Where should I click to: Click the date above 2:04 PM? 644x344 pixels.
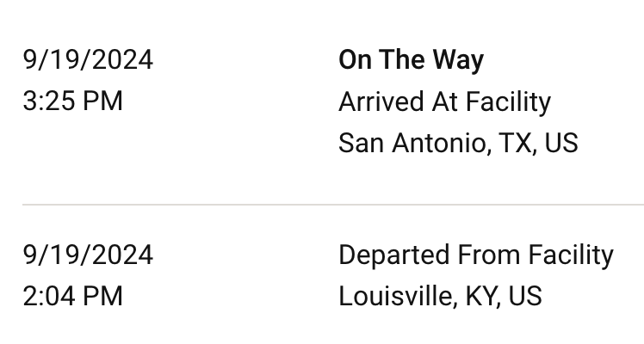(x=88, y=255)
